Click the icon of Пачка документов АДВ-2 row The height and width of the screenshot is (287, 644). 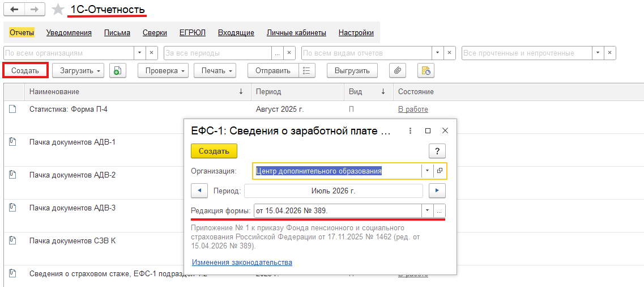tap(12, 175)
